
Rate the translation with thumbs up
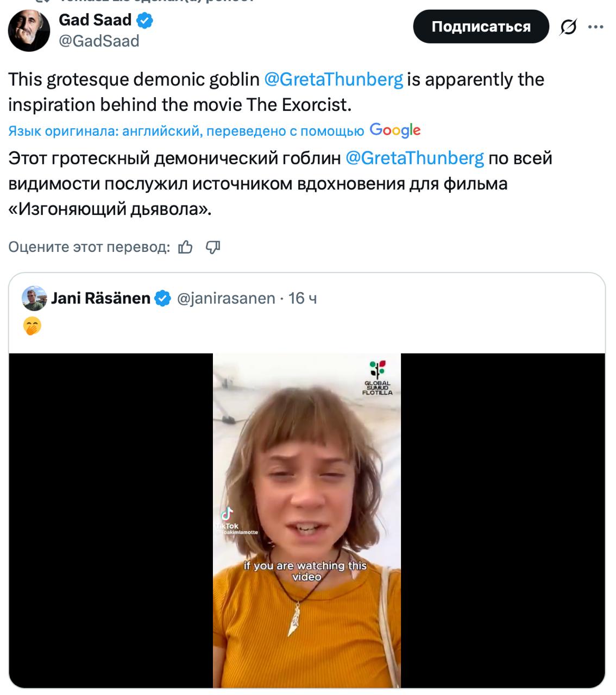(x=186, y=248)
